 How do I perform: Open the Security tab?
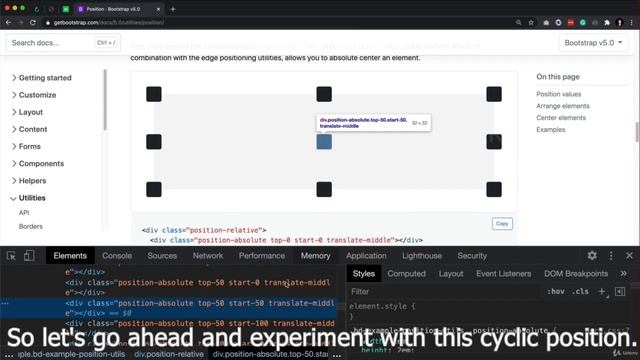point(472,256)
